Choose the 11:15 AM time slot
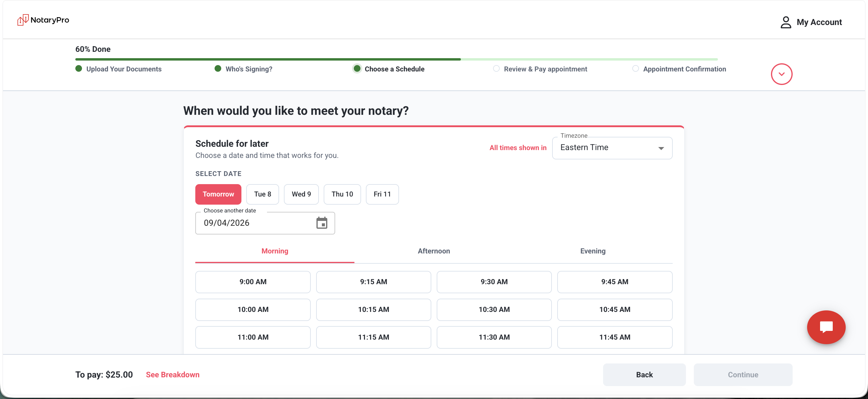The image size is (868, 399). coord(373,337)
